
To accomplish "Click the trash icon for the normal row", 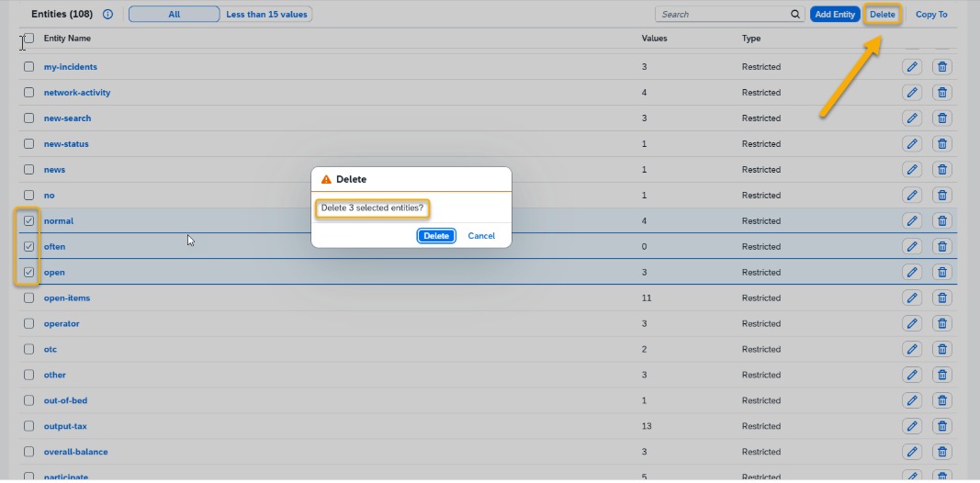I will pos(942,221).
